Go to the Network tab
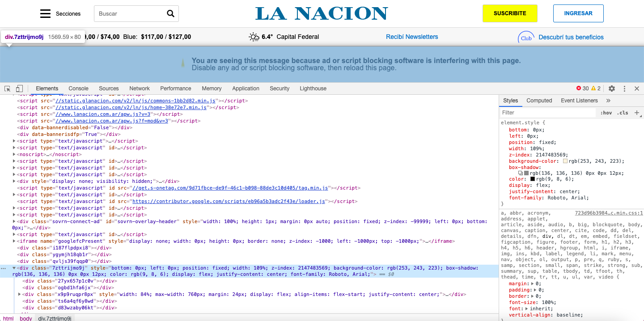Screen dimensions: 644x321 (x=140, y=89)
